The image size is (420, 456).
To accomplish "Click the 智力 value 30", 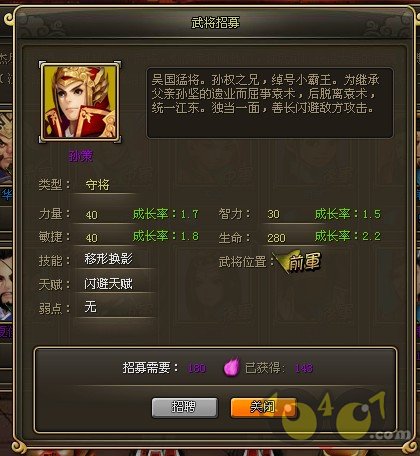I will (273, 214).
